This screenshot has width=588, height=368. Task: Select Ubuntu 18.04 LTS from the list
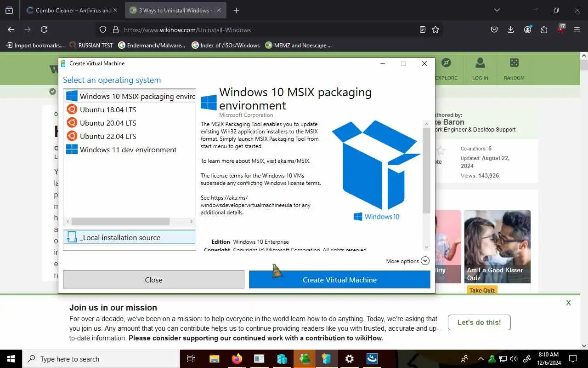[x=130, y=109]
